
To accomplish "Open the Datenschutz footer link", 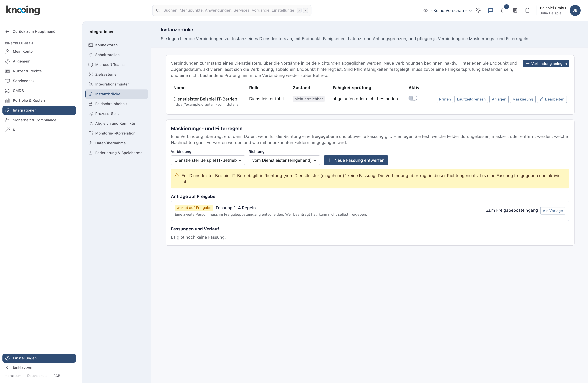I will click(37, 376).
